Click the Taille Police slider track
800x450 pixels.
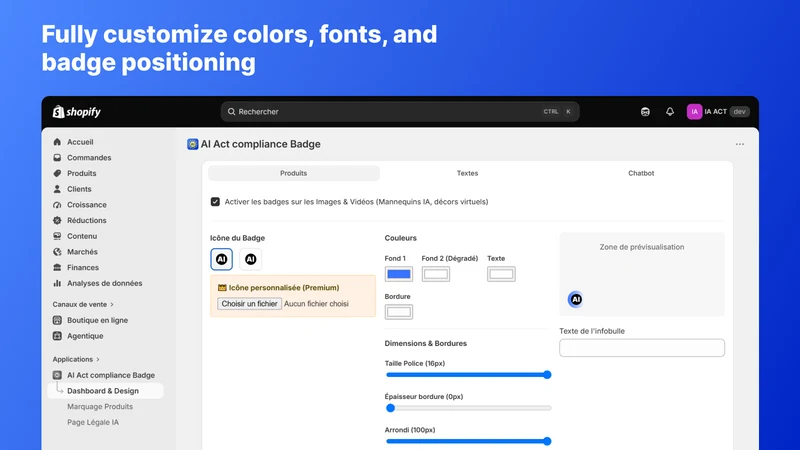[x=468, y=375]
